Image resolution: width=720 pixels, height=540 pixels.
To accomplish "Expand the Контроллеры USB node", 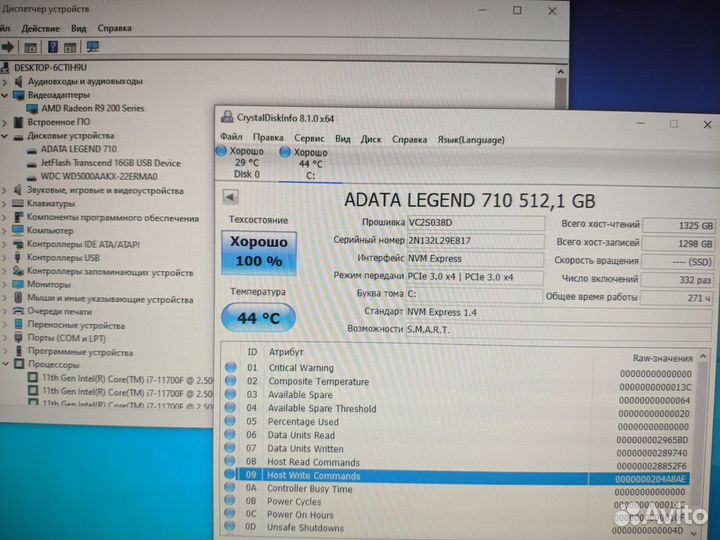I will point(6,257).
